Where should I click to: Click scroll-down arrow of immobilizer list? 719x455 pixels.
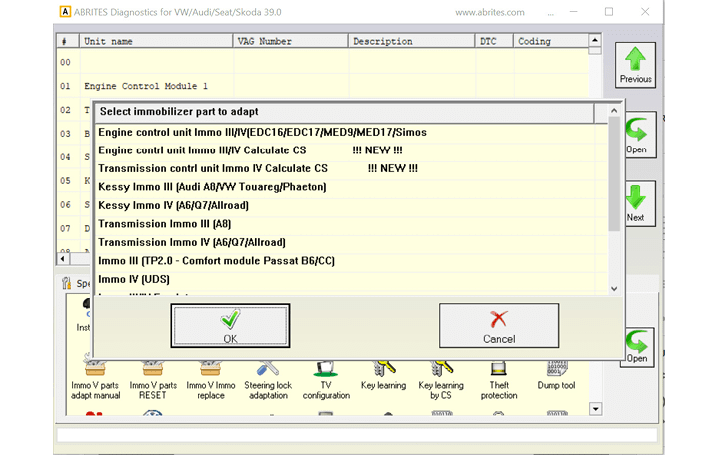614,288
